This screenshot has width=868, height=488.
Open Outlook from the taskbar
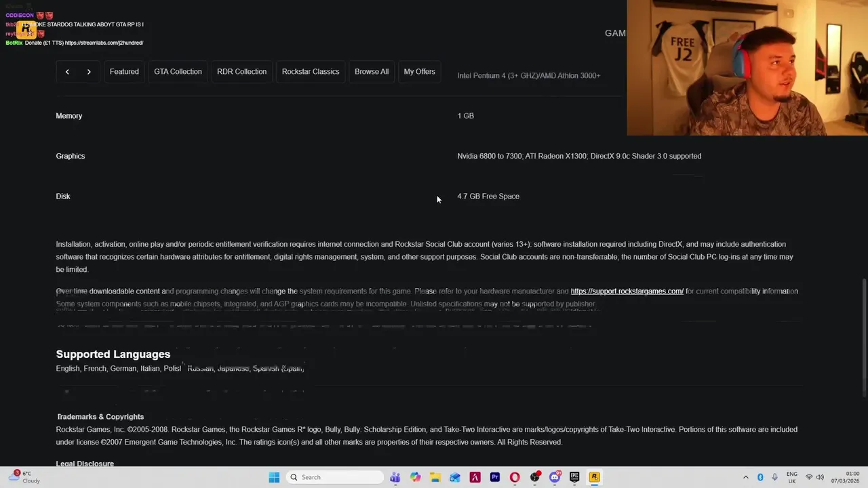tap(455, 477)
